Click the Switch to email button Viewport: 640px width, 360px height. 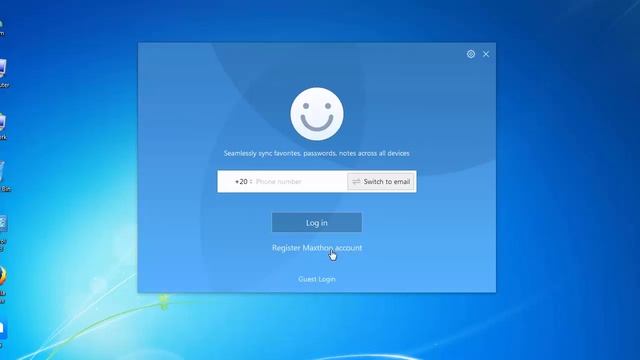tap(381, 182)
